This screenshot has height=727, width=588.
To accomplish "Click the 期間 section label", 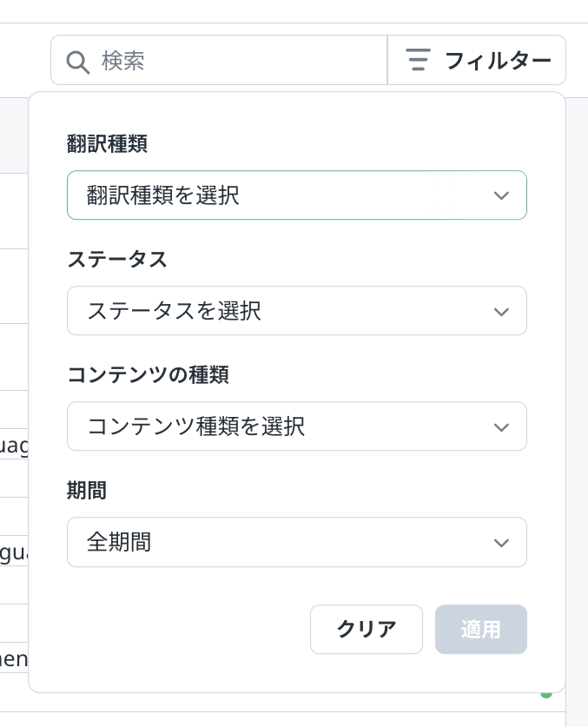I will [x=87, y=490].
